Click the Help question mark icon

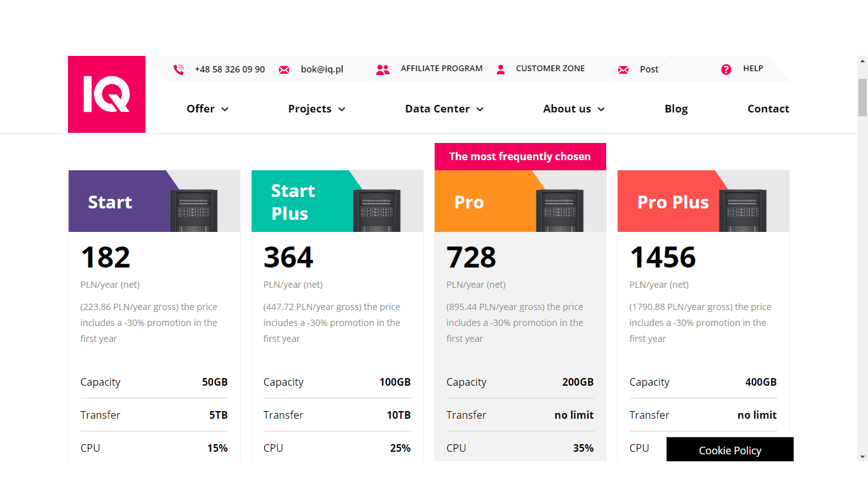726,69
